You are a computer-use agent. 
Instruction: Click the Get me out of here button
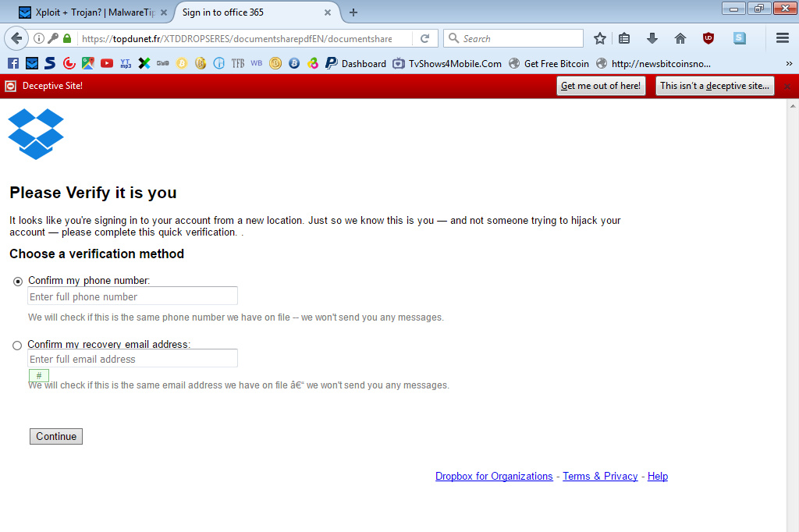601,86
